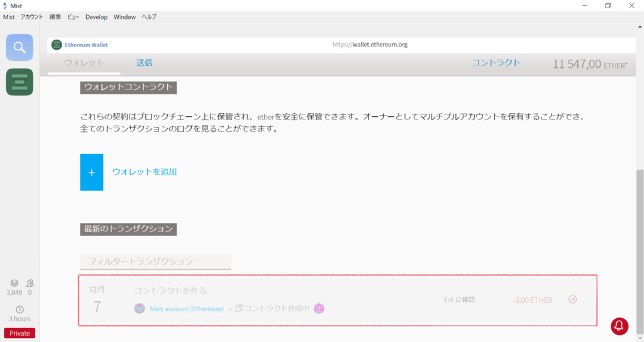
Task: Open the red notification bell
Action: click(619, 326)
